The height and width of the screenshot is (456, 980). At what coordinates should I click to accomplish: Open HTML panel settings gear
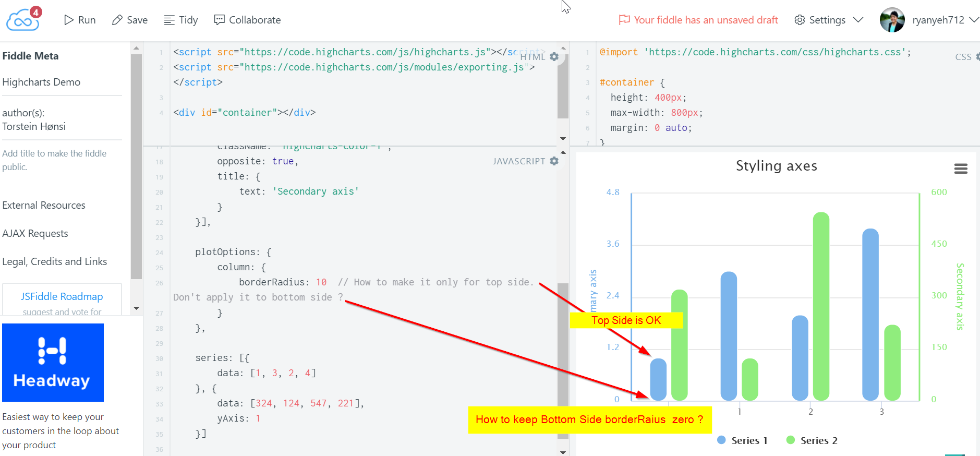[x=554, y=57]
